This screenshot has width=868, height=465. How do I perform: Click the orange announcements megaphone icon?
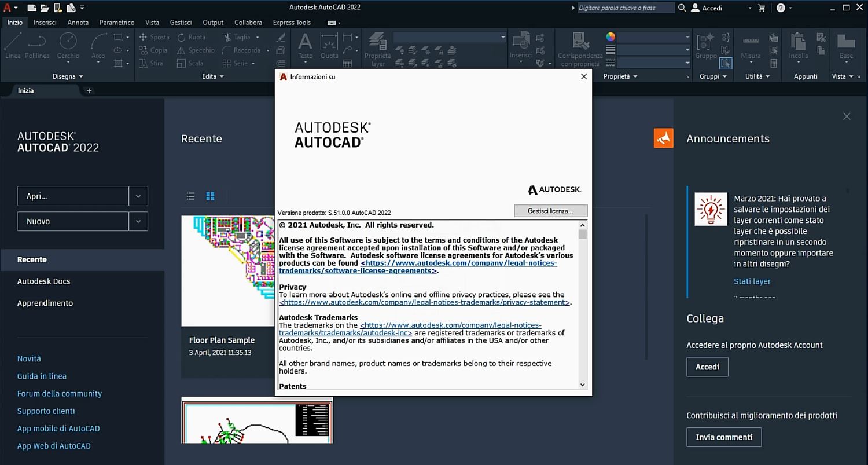[x=663, y=138]
